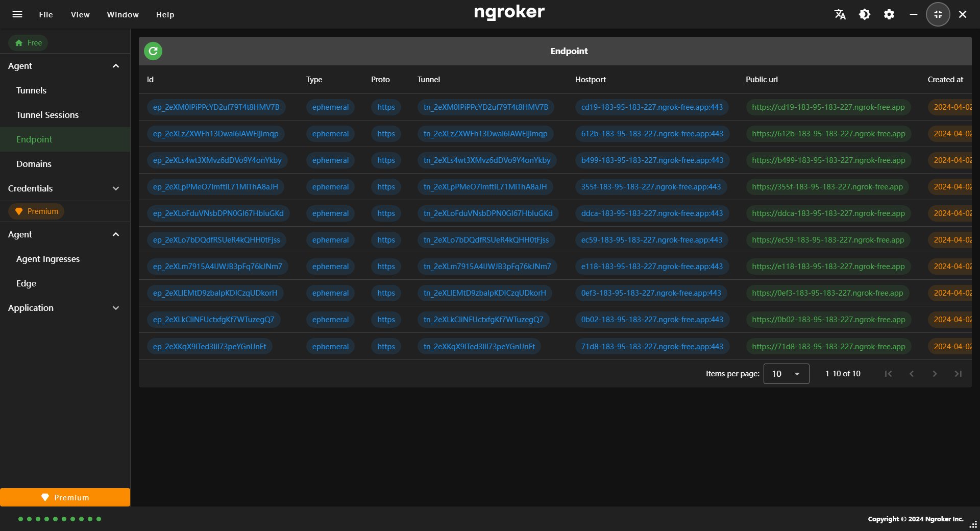
Task: Click the language translate icon
Action: tap(840, 14)
